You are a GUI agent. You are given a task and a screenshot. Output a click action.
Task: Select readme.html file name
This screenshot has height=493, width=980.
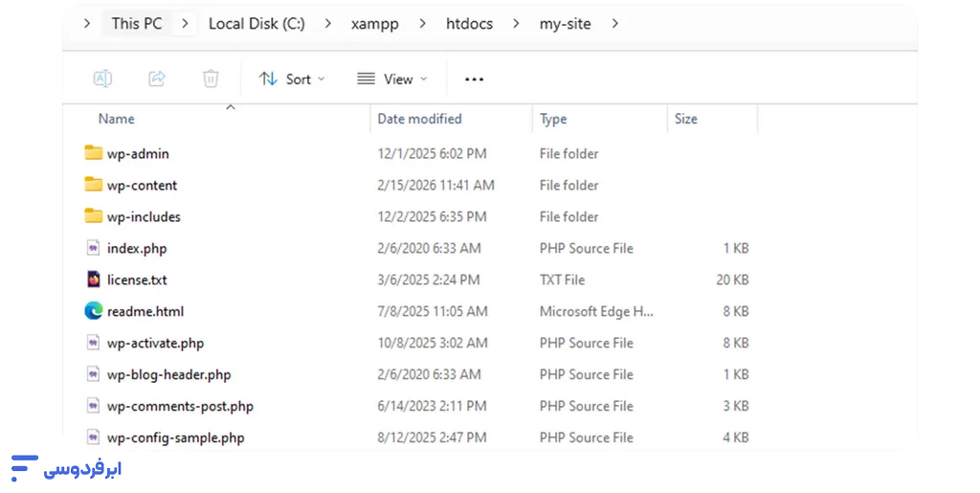[x=145, y=311]
